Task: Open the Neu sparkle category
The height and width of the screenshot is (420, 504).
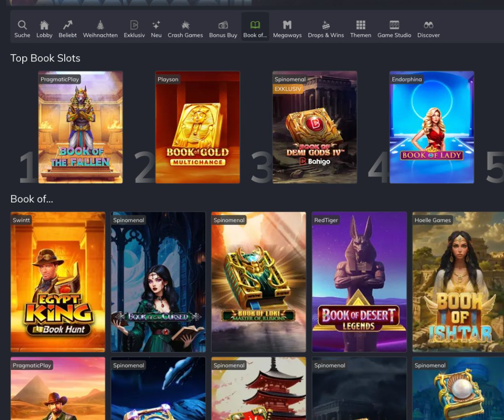Action: point(156,25)
